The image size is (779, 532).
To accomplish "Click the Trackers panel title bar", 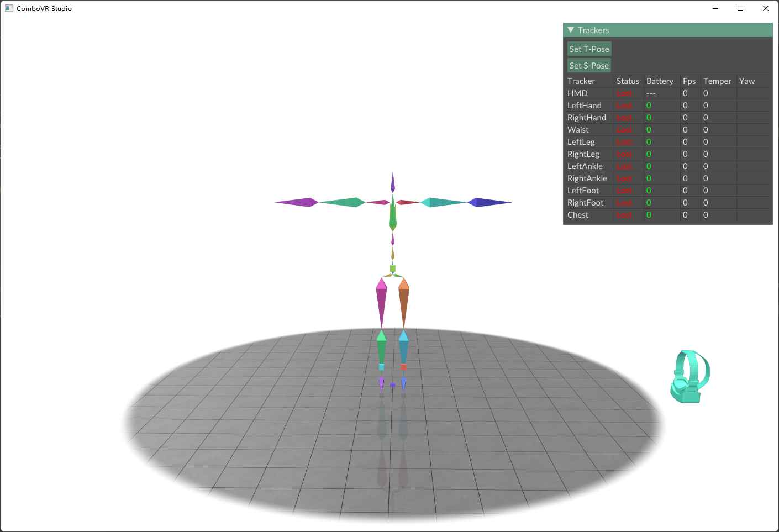I will pos(667,30).
